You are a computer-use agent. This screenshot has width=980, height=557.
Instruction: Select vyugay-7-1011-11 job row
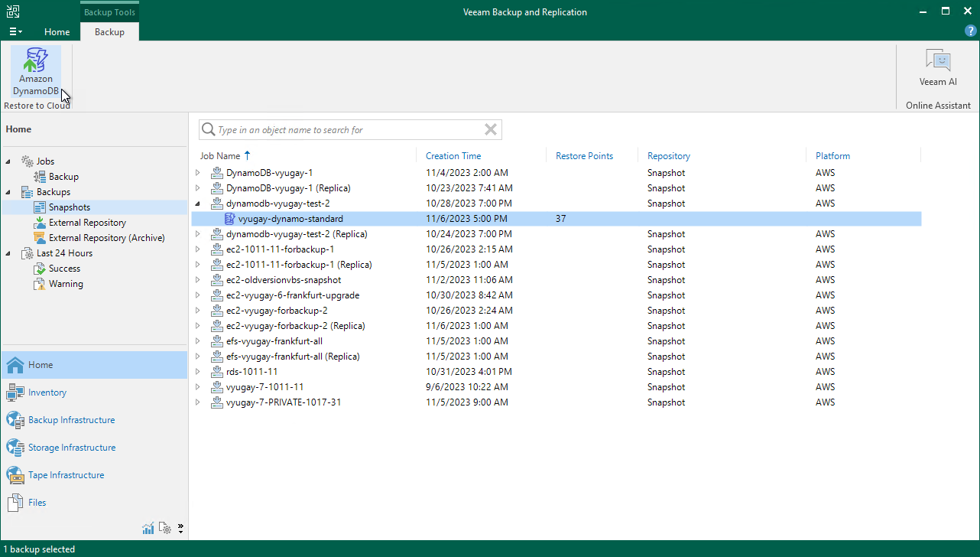pos(556,387)
